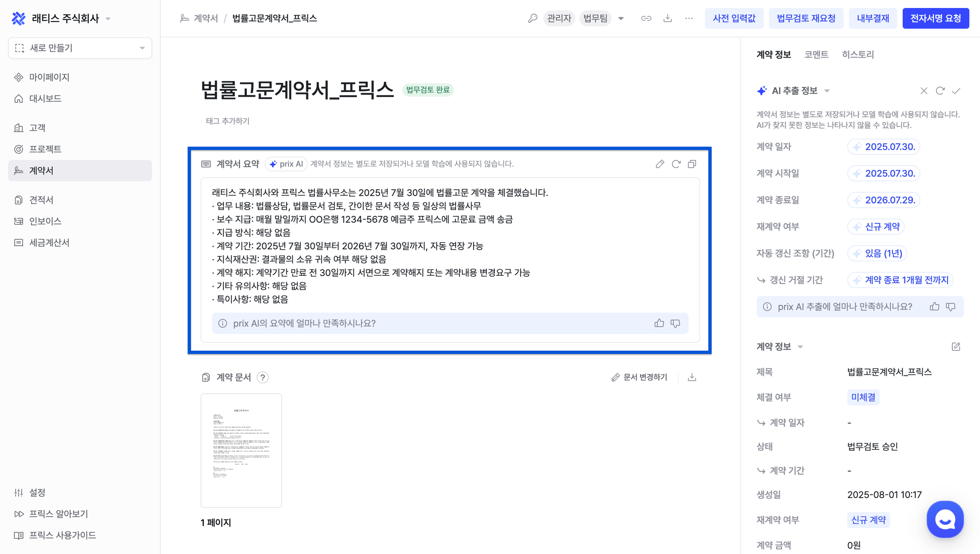
Task: Give thumbs down to prix AI summary
Action: click(x=675, y=323)
